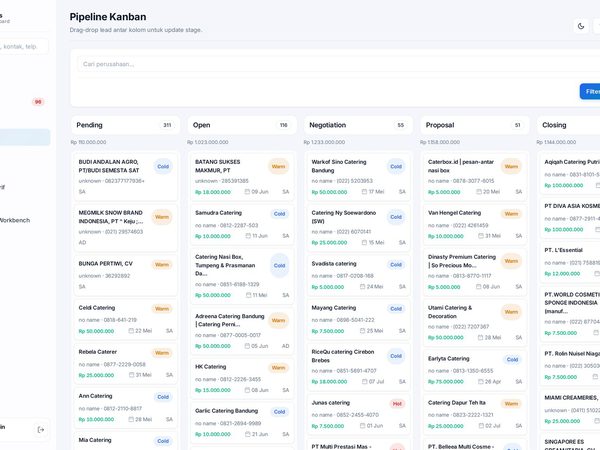Click the Negotiation column count 55

pyautogui.click(x=400, y=125)
